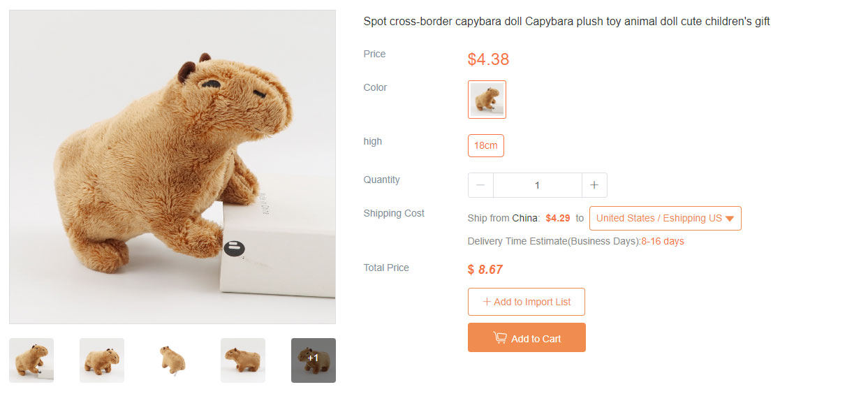Click the large main product image
Screen dimensions: 868x394
pyautogui.click(x=172, y=167)
